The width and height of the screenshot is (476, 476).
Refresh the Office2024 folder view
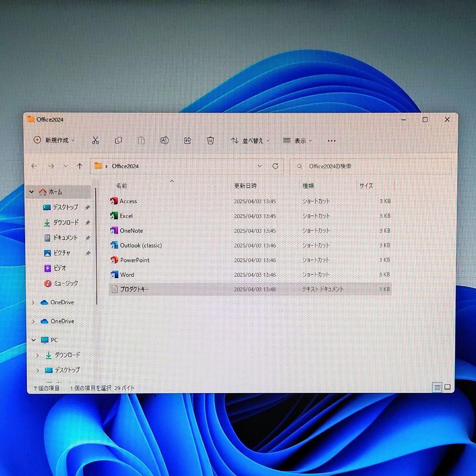pyautogui.click(x=274, y=166)
